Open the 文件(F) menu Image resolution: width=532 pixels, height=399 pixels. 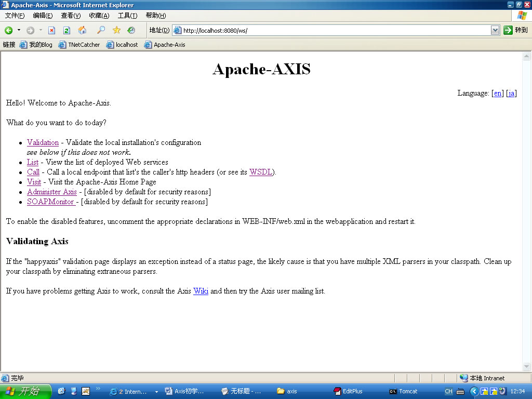point(15,16)
